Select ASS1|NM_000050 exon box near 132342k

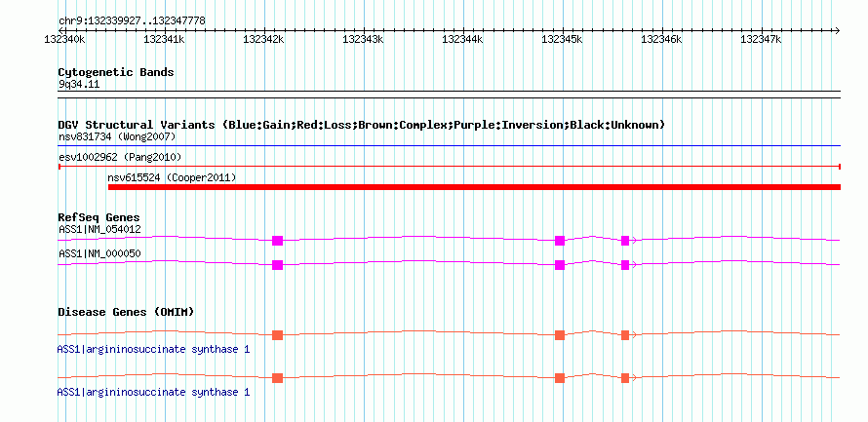point(277,265)
